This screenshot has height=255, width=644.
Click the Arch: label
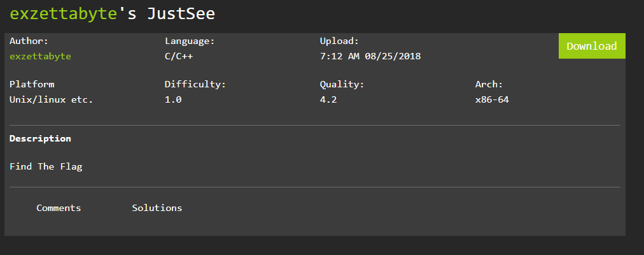[x=489, y=84]
